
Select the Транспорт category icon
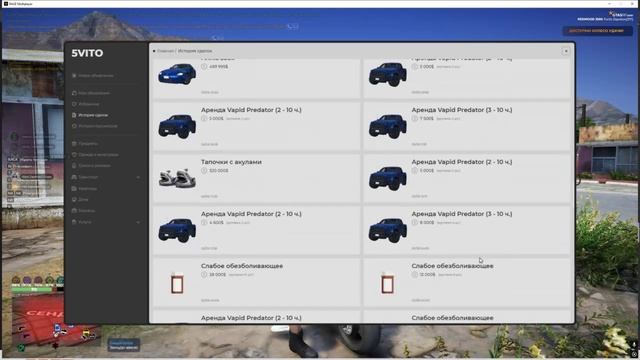coord(74,177)
